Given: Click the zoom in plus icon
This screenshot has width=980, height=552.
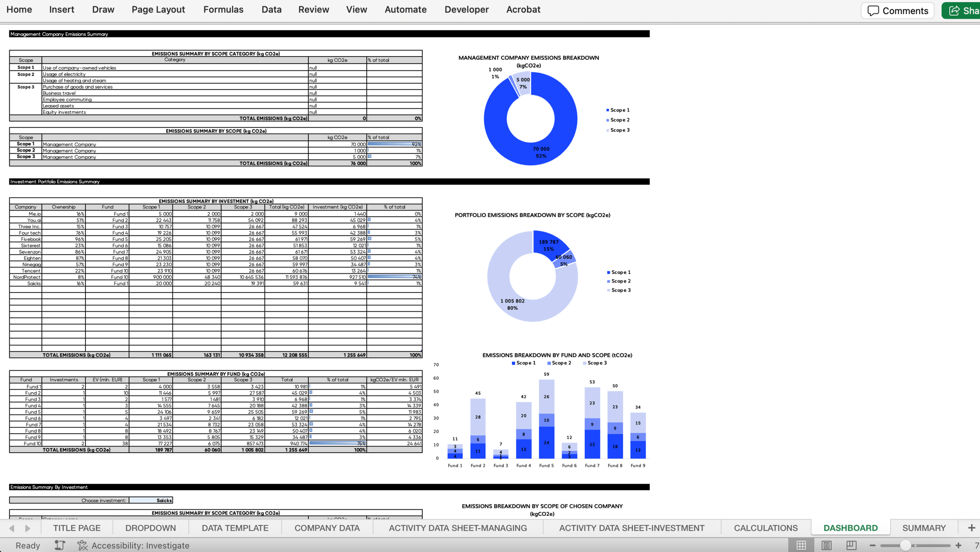Looking at the screenshot, I should tap(959, 545).
